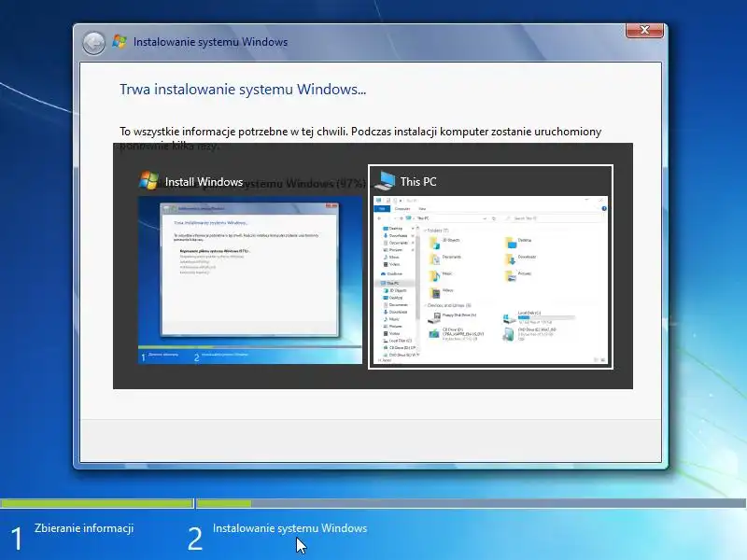The image size is (747, 560).
Task: Click the step 1 label Zbieranie informacji
Action: 84,528
